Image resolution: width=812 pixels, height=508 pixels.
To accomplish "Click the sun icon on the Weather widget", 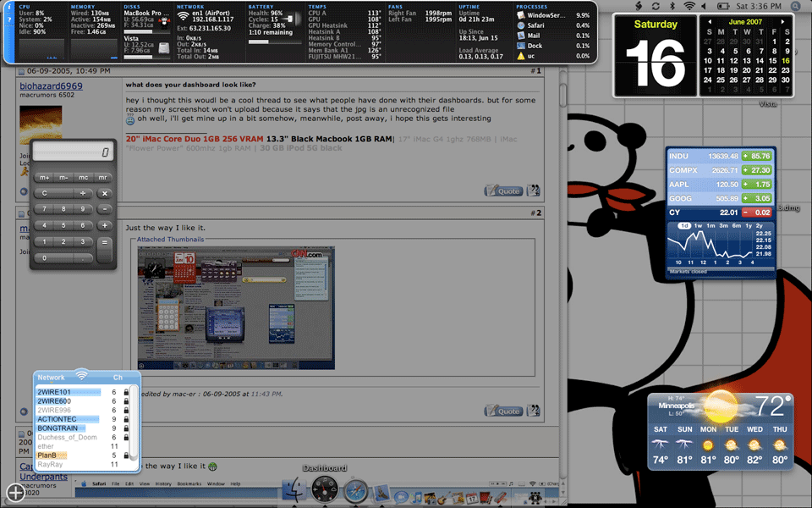I will (x=721, y=406).
